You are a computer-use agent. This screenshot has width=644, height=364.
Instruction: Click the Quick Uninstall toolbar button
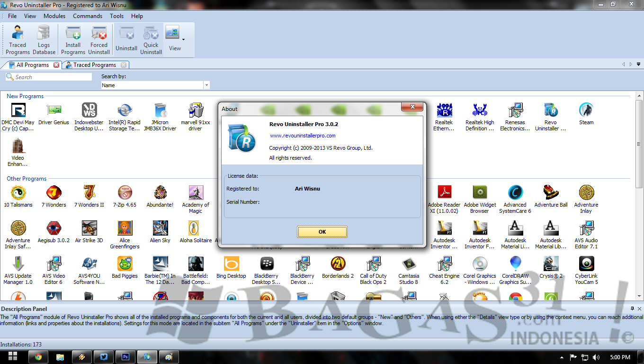[x=151, y=40]
